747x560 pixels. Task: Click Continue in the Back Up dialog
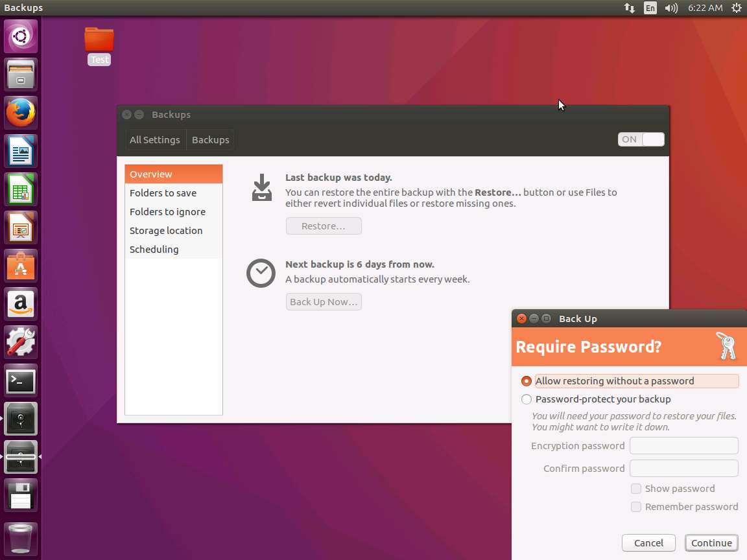click(x=711, y=543)
